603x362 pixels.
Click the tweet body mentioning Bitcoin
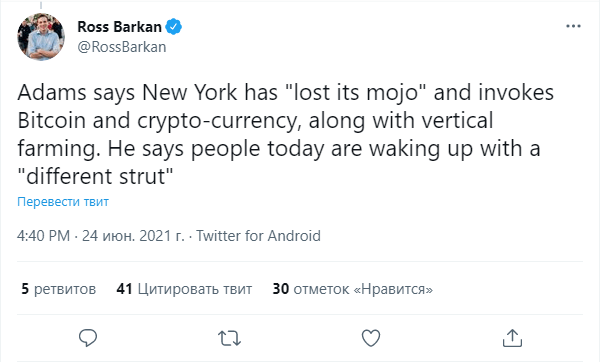285,134
